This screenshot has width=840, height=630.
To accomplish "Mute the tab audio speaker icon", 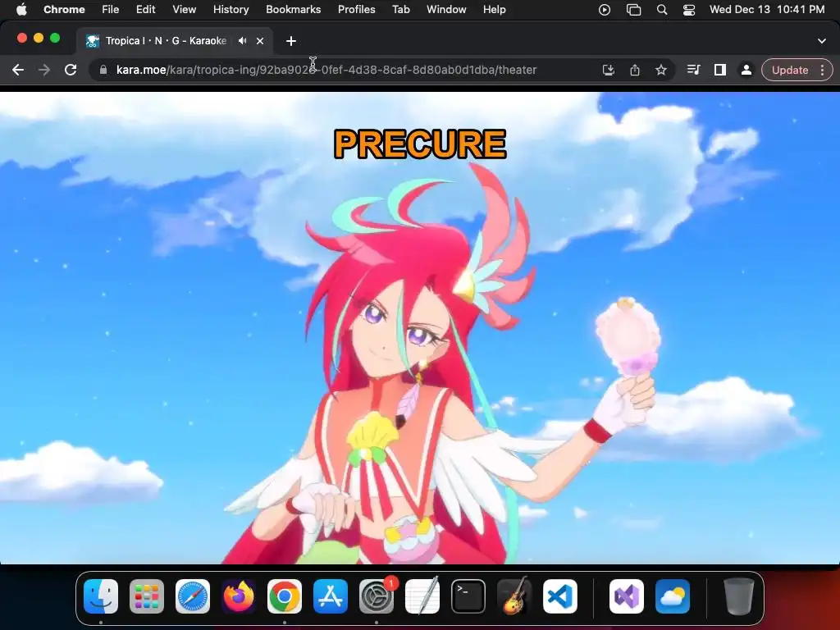I will (x=243, y=41).
